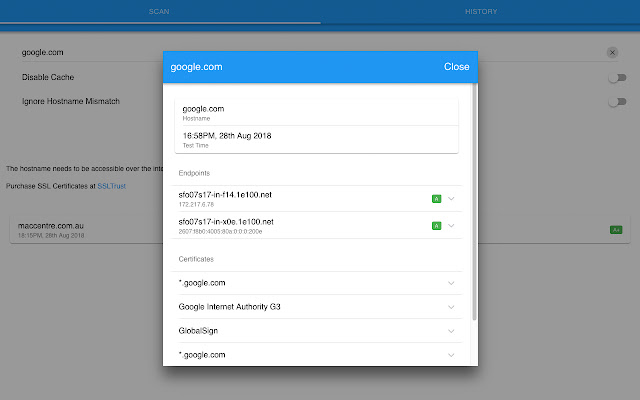
Task: Open the SSLTrust link
Action: (111, 186)
